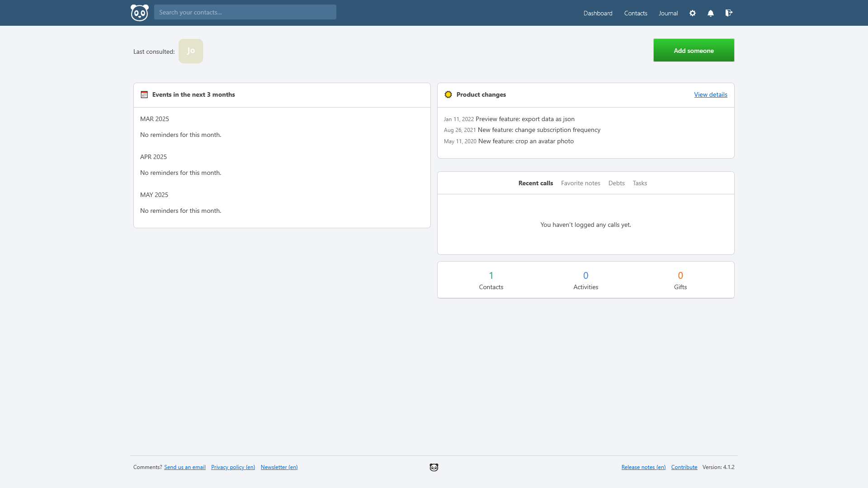Viewport: 868px width, 488px height.
Task: Click the Contribute link in footer
Action: pos(684,467)
